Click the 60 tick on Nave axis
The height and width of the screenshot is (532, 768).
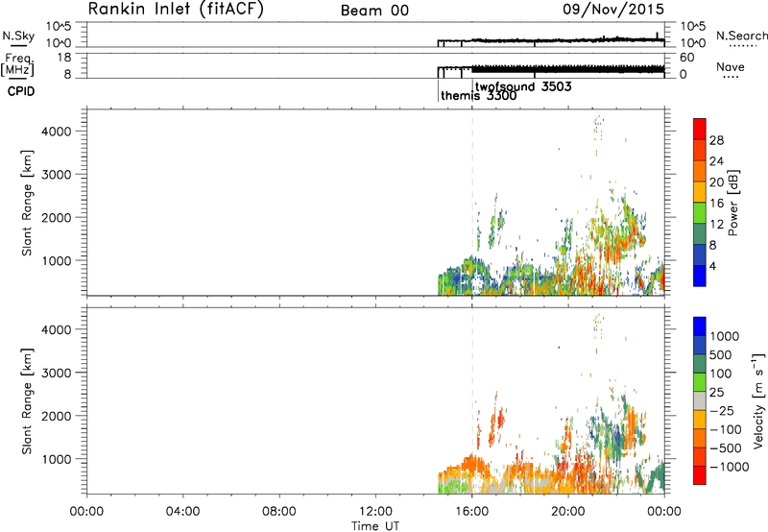[x=687, y=58]
